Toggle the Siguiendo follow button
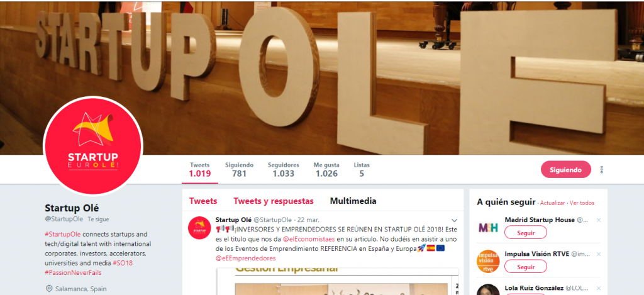Image resolution: width=644 pixels, height=295 pixels. [565, 170]
